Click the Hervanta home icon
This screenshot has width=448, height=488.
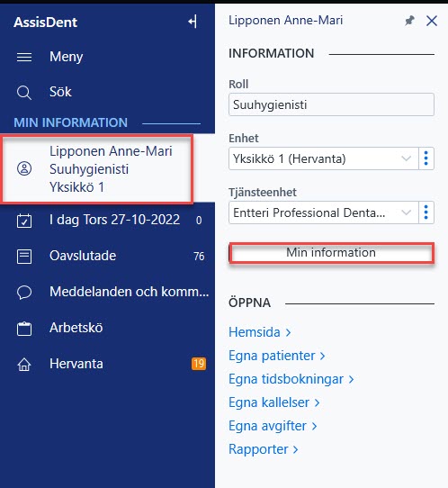24,364
